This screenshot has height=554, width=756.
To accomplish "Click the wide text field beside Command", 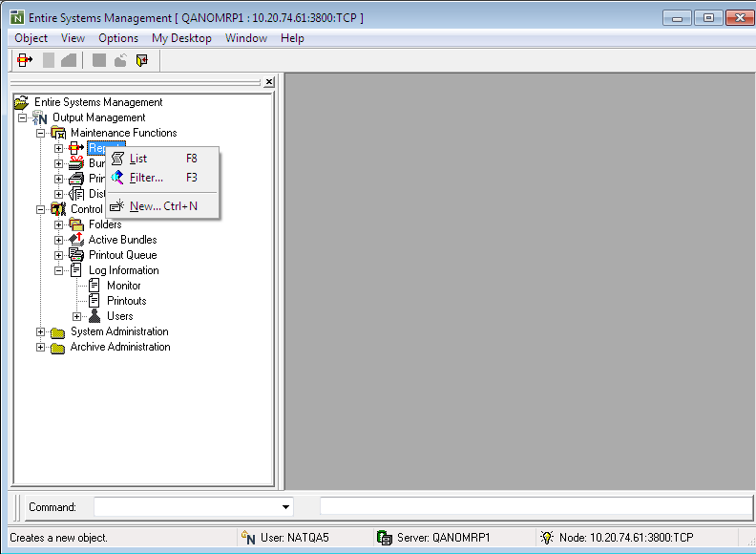I will [536, 506].
